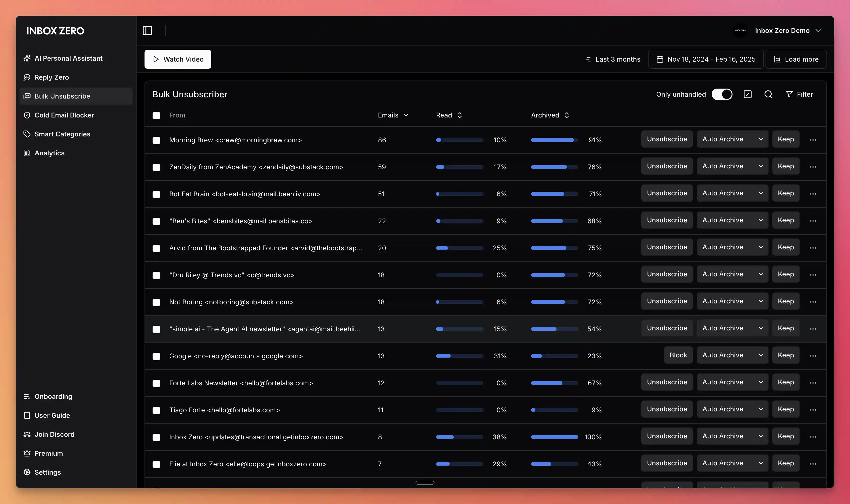The height and width of the screenshot is (504, 850).
Task: Click the Filter funnel button
Action: coord(799,94)
